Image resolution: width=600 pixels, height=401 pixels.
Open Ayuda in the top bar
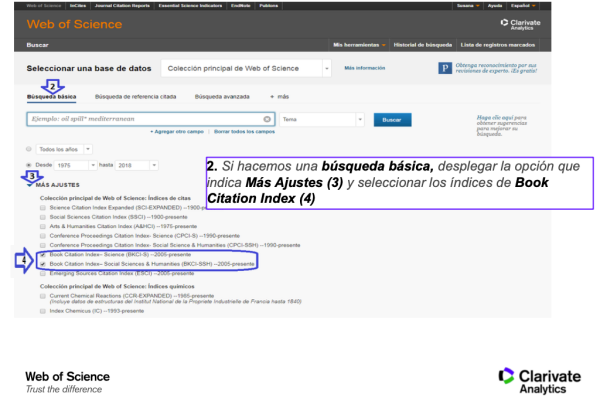click(x=495, y=6)
